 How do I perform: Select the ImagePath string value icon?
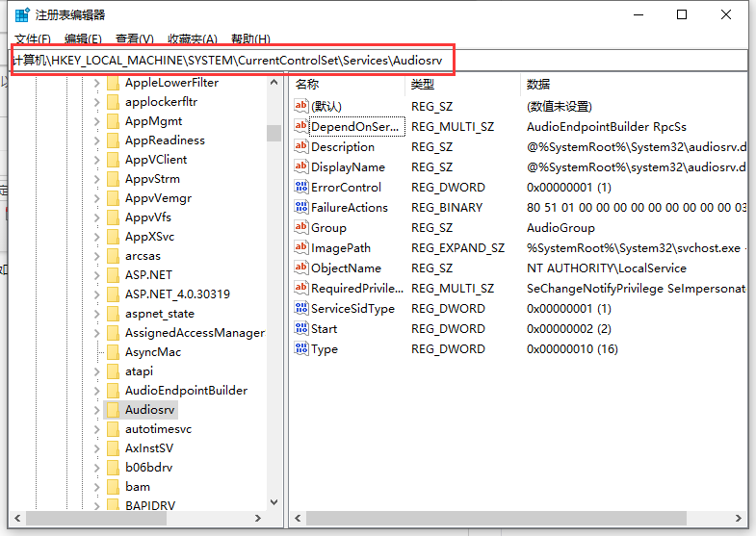point(301,248)
